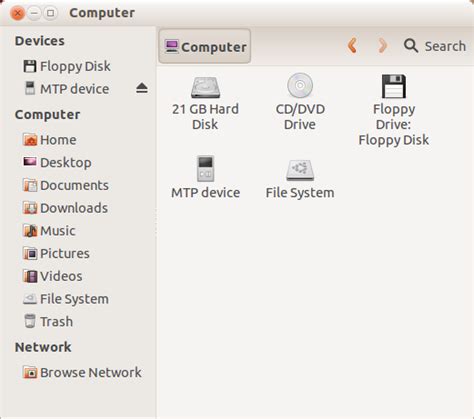Go forward with the right arrow

coord(382,46)
